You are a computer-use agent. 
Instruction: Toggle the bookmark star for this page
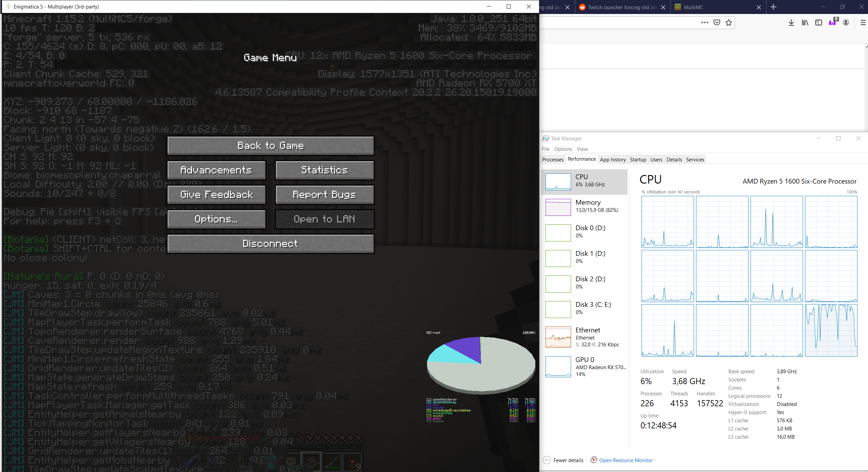coord(728,22)
